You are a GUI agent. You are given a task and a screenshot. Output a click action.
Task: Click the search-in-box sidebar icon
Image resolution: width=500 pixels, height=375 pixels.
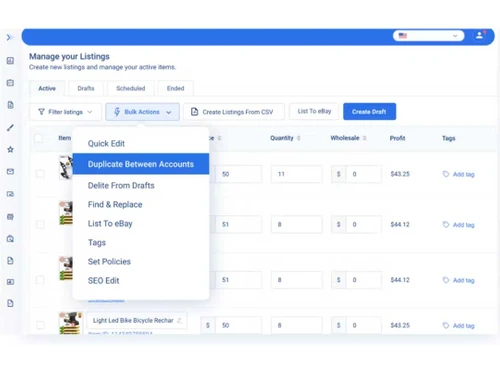pyautogui.click(x=10, y=239)
